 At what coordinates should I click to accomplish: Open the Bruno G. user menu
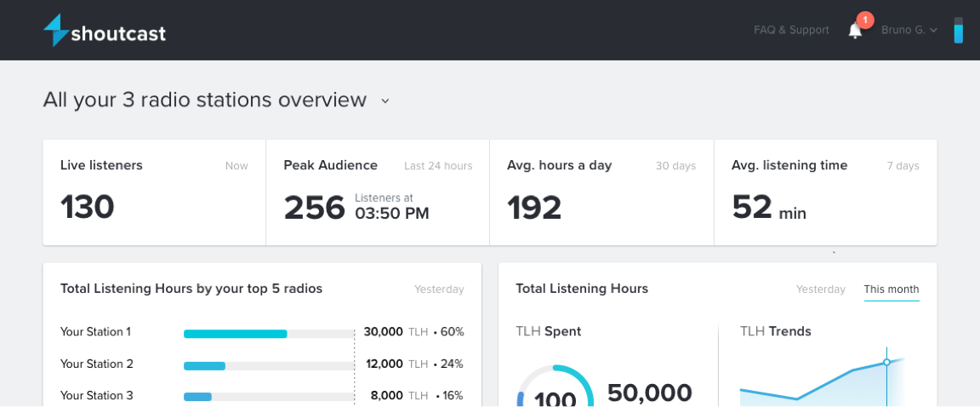point(909,31)
